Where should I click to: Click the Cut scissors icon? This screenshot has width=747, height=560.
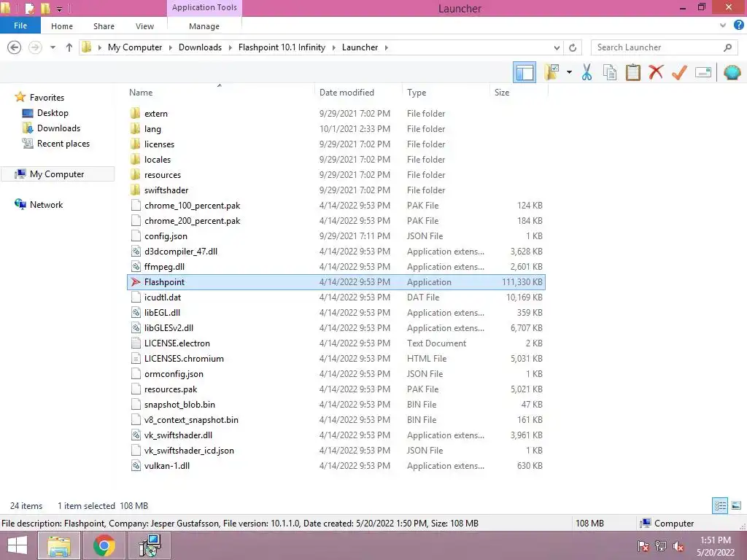587,72
